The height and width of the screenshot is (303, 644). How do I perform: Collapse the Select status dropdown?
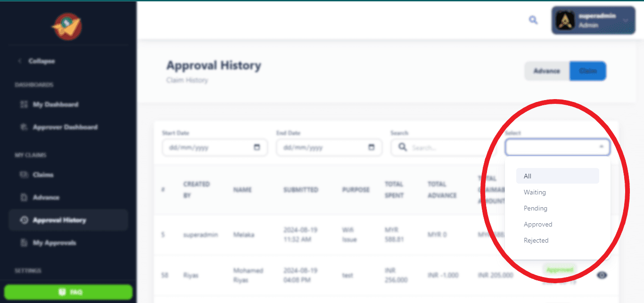[x=601, y=147]
